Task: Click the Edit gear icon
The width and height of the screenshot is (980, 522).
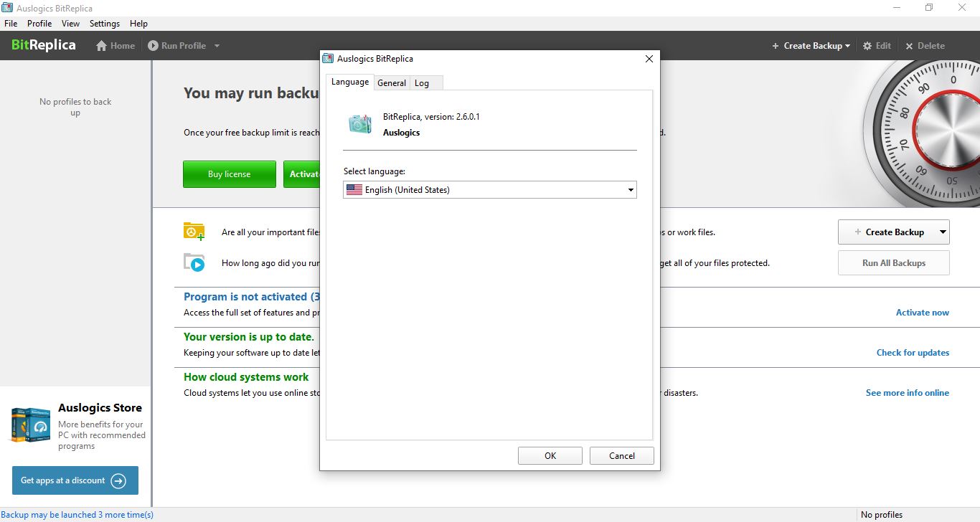Action: (867, 45)
